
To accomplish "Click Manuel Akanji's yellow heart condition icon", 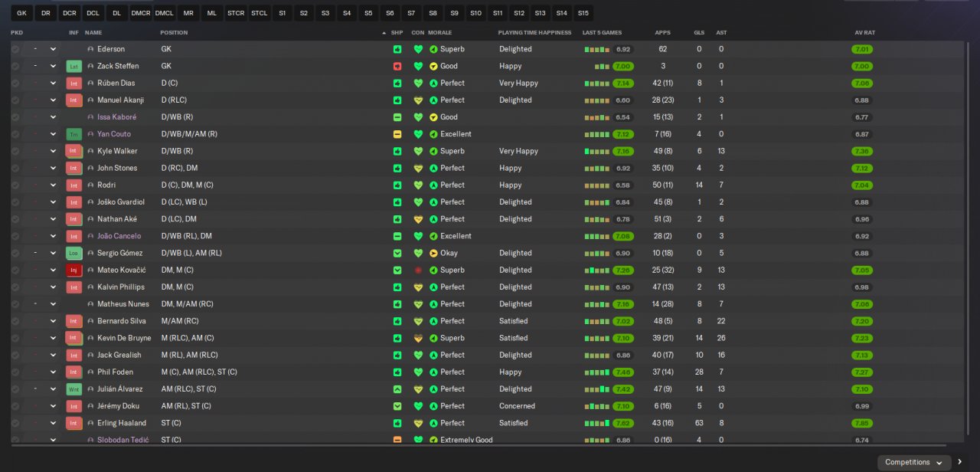I will tap(418, 100).
